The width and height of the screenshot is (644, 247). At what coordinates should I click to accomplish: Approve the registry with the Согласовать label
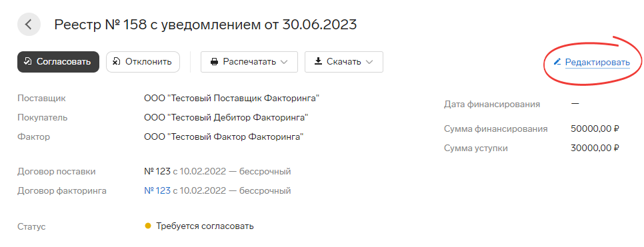point(63,62)
